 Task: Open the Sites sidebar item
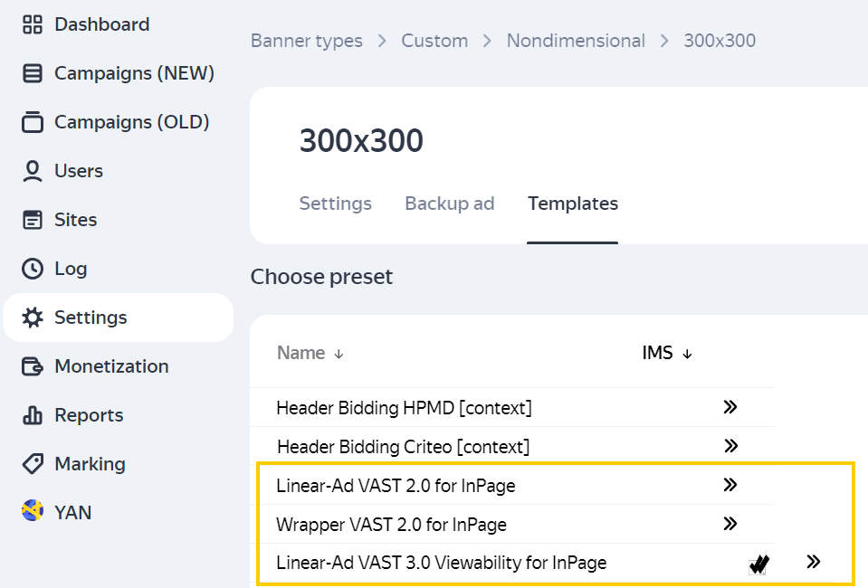click(x=75, y=220)
